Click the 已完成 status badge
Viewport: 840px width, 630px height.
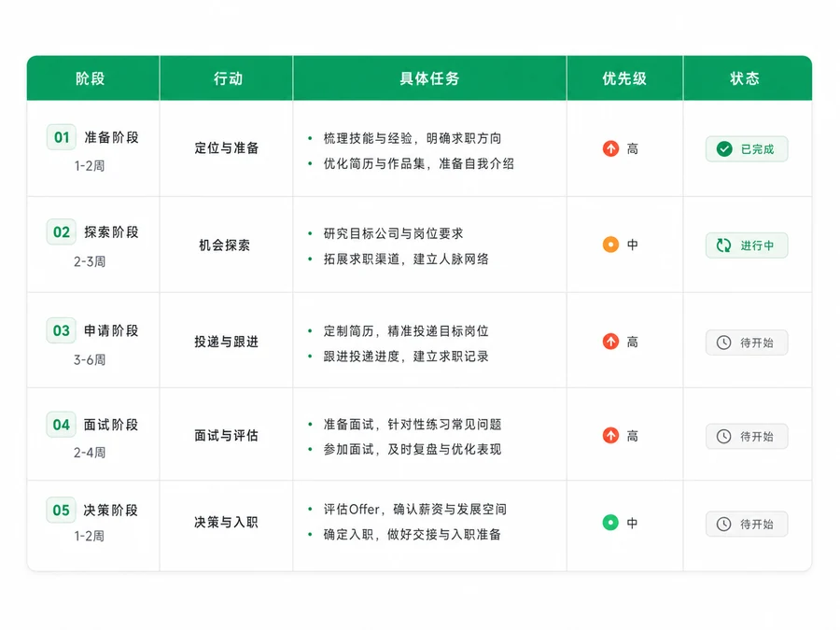747,149
